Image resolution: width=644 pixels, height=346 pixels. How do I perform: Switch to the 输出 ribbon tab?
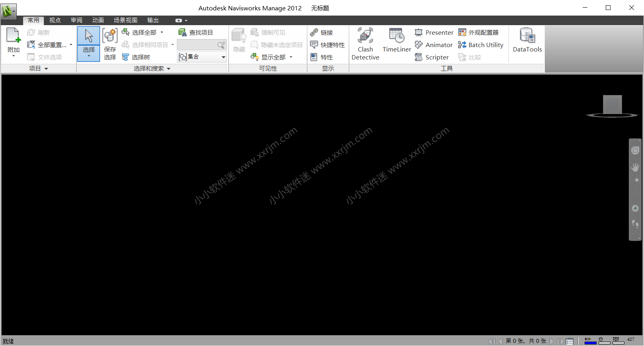[x=153, y=20]
